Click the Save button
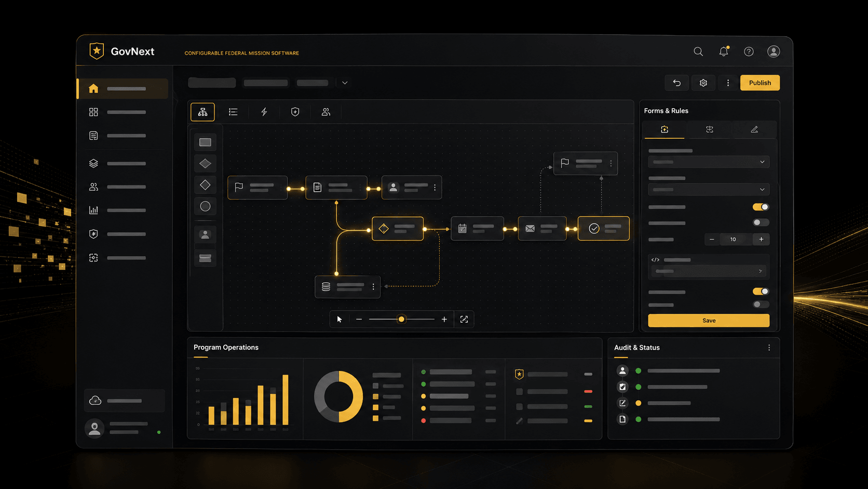The width and height of the screenshot is (868, 489). point(709,321)
